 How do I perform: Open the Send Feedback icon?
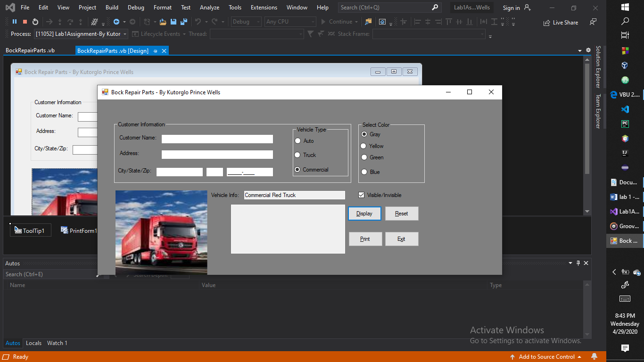[593, 22]
